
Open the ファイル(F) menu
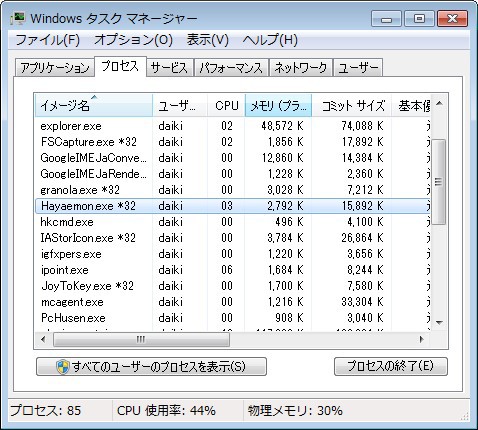[x=48, y=40]
